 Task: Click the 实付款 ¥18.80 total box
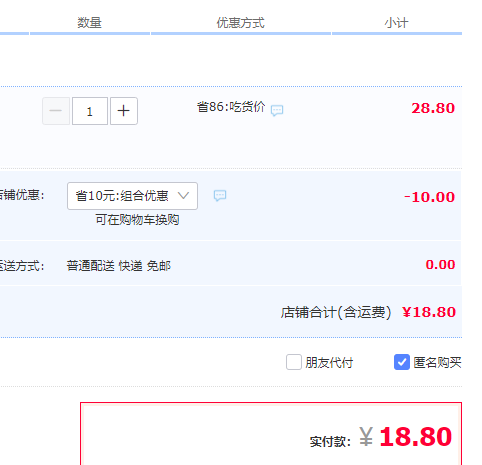coord(271,434)
